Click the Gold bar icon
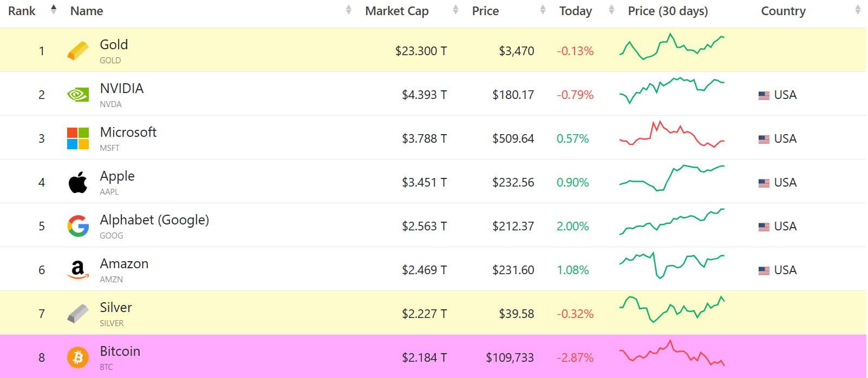 78,51
